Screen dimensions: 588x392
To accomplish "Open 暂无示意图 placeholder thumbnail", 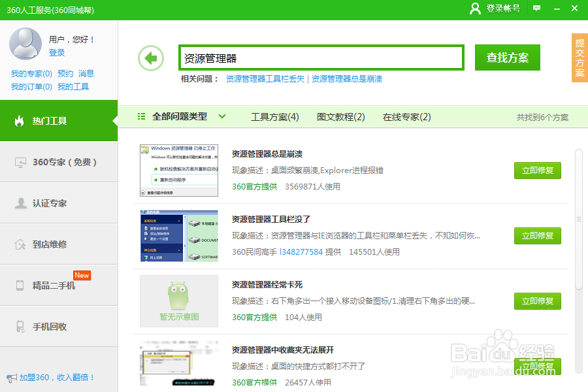I will pyautogui.click(x=179, y=301).
